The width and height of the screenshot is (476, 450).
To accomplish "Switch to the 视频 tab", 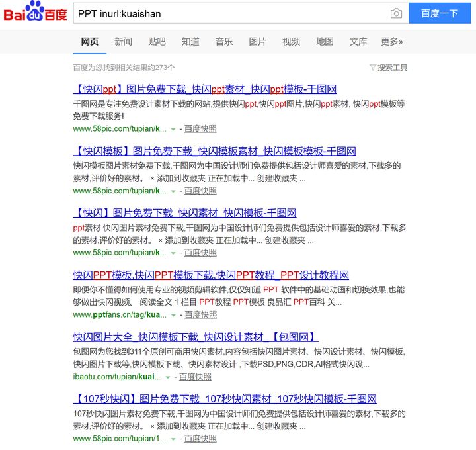I will point(291,42).
